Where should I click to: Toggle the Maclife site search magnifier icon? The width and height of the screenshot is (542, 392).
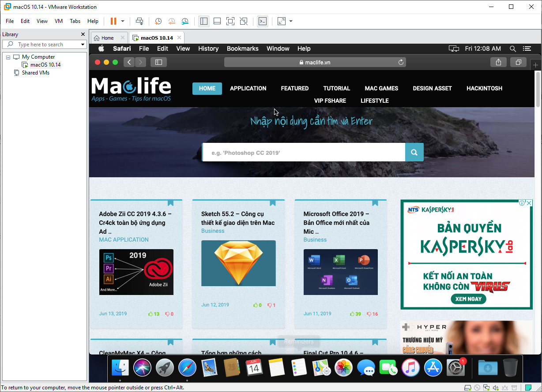tap(414, 152)
